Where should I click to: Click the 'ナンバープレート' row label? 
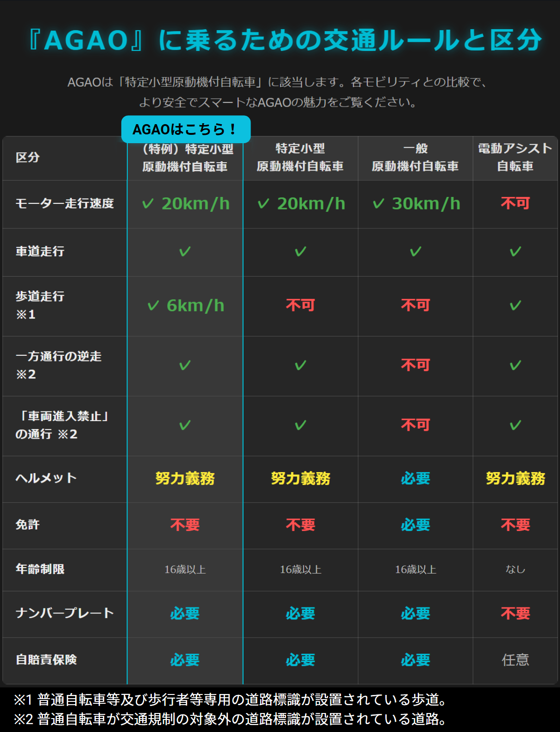click(x=65, y=613)
